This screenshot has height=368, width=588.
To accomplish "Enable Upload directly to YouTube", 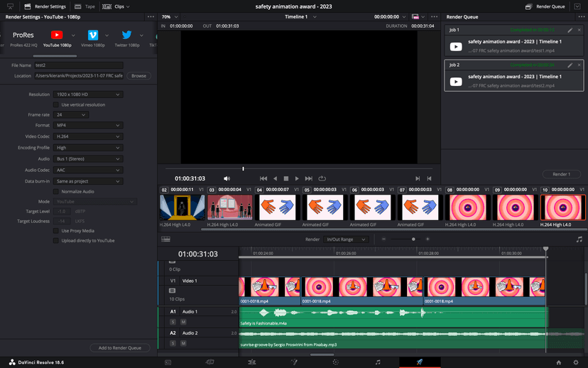I will tap(57, 240).
